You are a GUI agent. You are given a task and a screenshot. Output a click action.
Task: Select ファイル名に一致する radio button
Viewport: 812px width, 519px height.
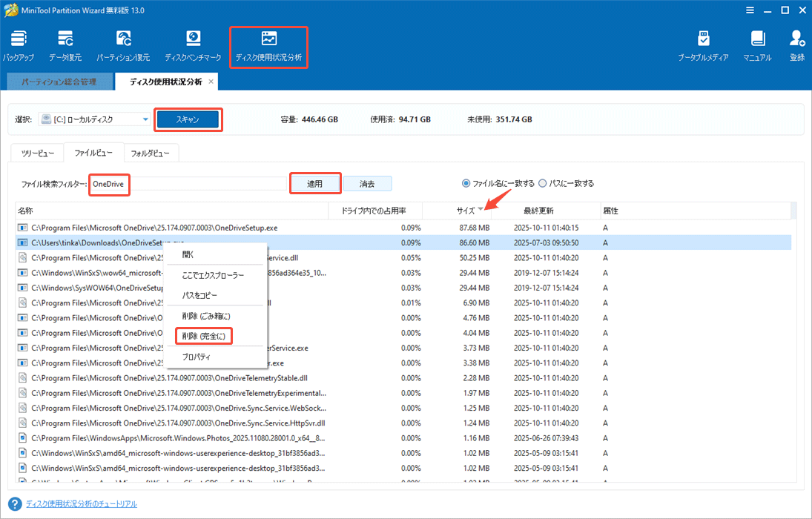[x=466, y=183]
